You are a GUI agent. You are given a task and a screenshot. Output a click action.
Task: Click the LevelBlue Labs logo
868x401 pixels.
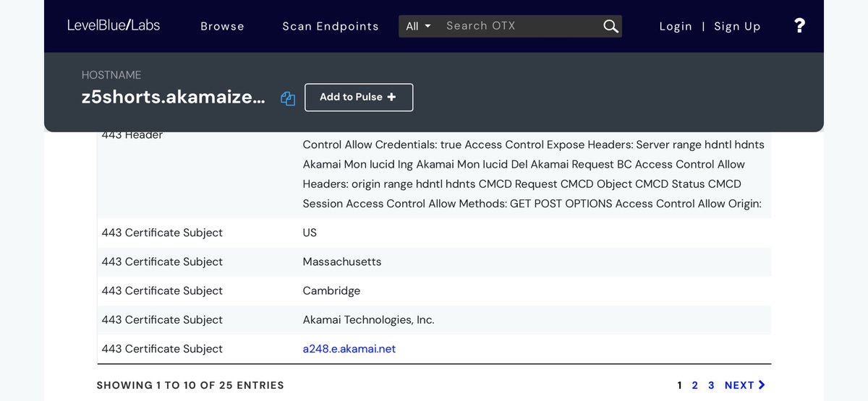coord(114,25)
